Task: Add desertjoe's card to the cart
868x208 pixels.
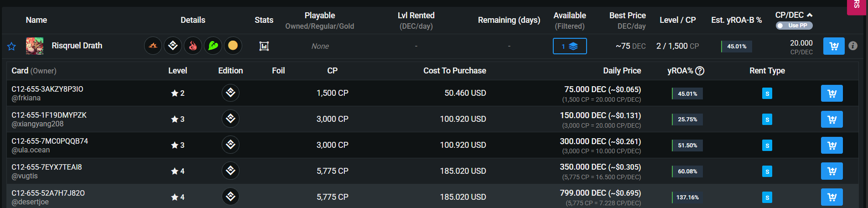Action: click(832, 197)
